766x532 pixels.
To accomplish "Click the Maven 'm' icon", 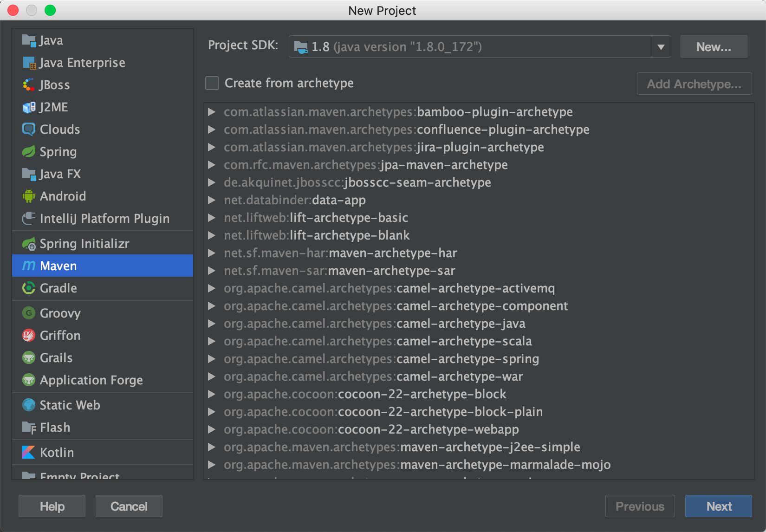I will click(29, 266).
